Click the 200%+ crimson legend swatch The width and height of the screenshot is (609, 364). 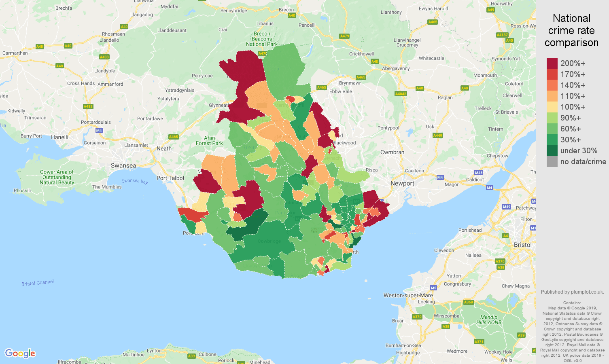click(552, 63)
